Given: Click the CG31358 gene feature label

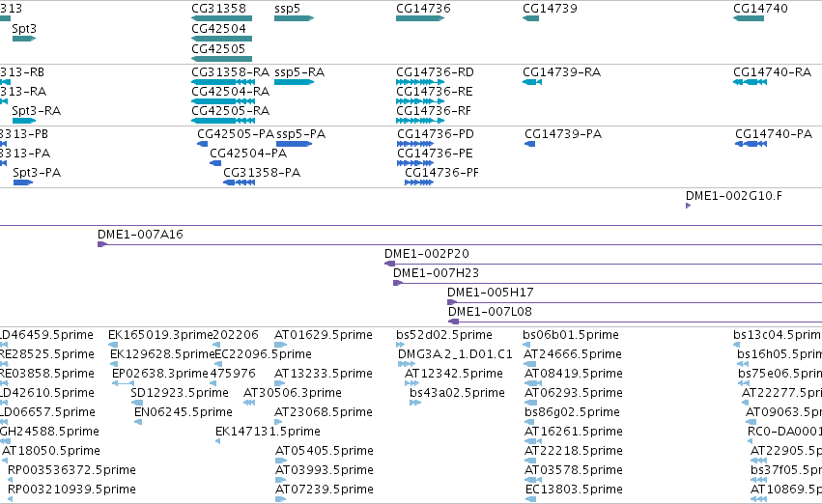Looking at the screenshot, I should (218, 9).
